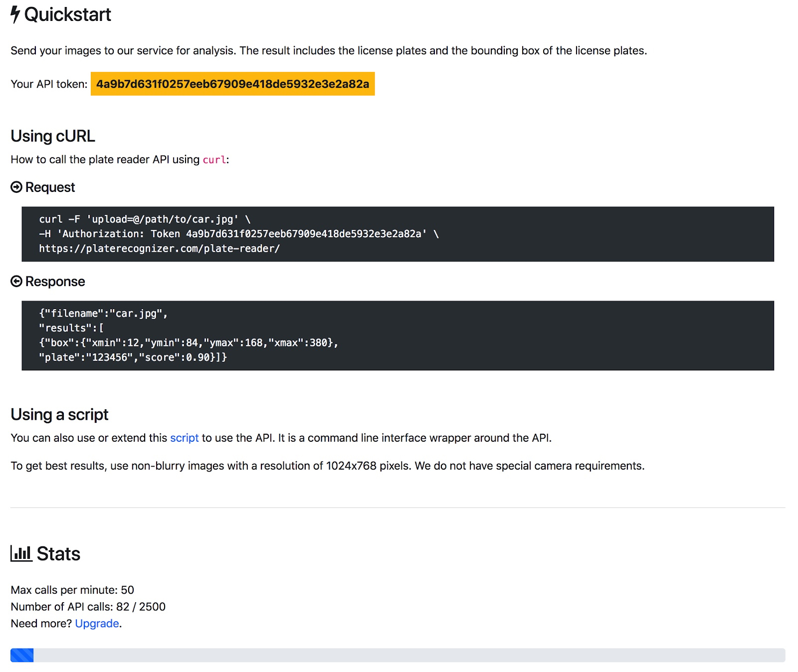Click the Authorization Token header line
Viewport: 798px width, 672px height.
(239, 234)
